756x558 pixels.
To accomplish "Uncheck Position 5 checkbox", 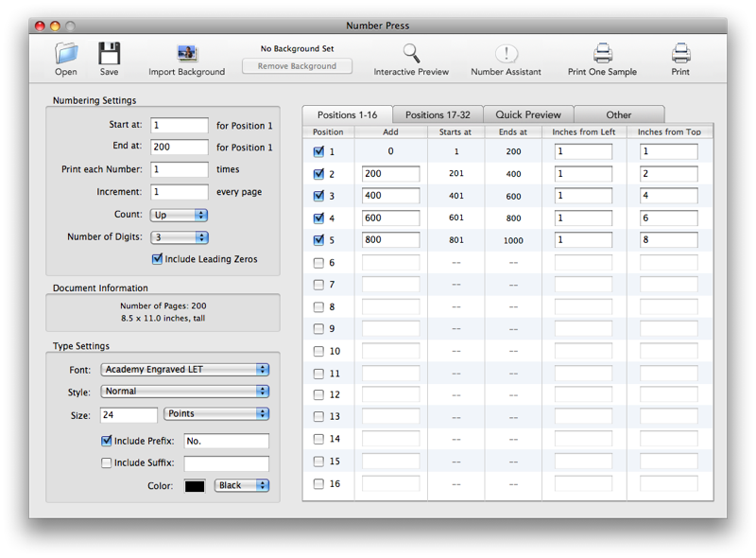I will (x=318, y=240).
